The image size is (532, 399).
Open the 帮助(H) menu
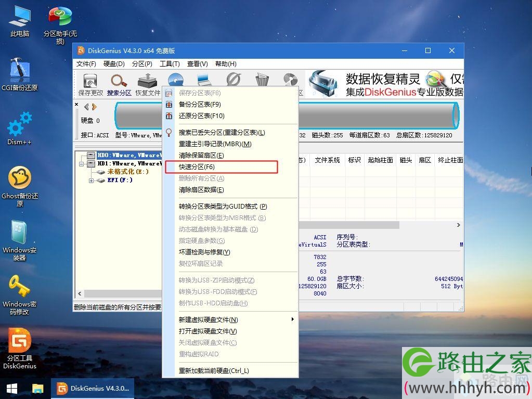226,64
